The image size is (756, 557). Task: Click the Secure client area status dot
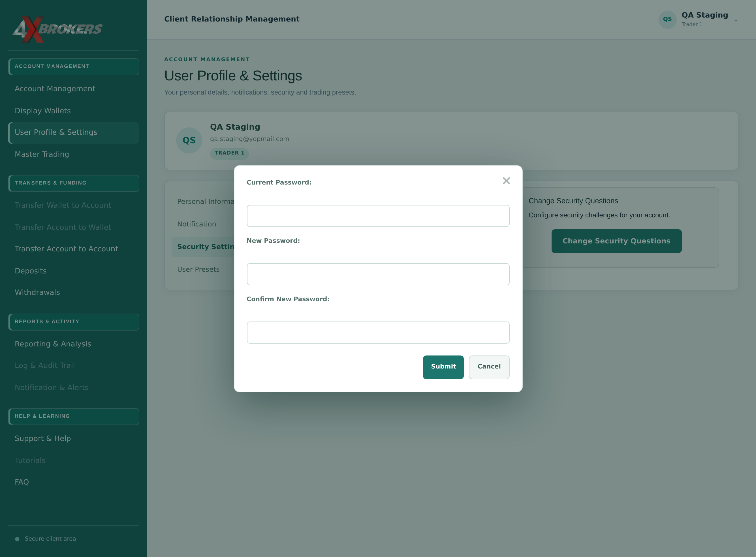coord(17,539)
